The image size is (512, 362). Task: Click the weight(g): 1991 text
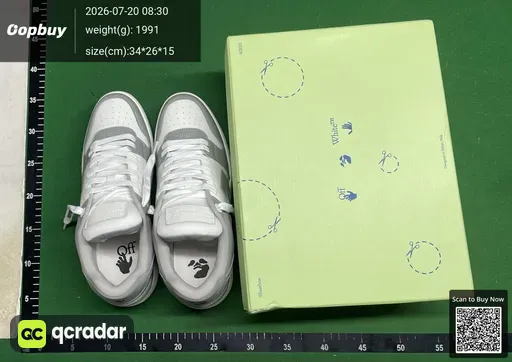[122, 30]
